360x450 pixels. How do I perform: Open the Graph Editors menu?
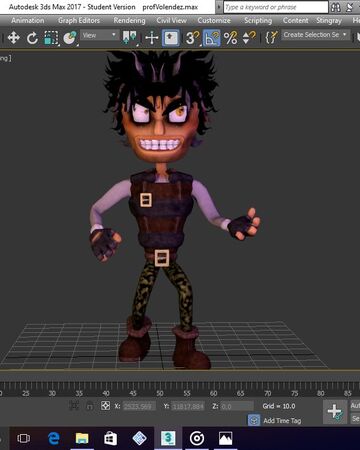79,21
